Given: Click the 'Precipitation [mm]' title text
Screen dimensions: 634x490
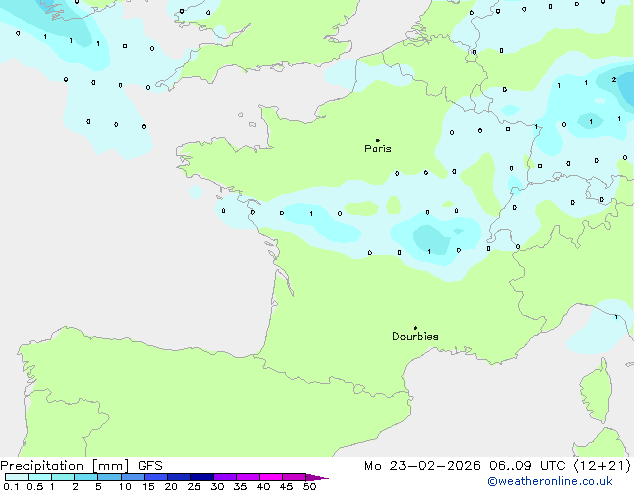Looking at the screenshot, I should tap(65, 466).
